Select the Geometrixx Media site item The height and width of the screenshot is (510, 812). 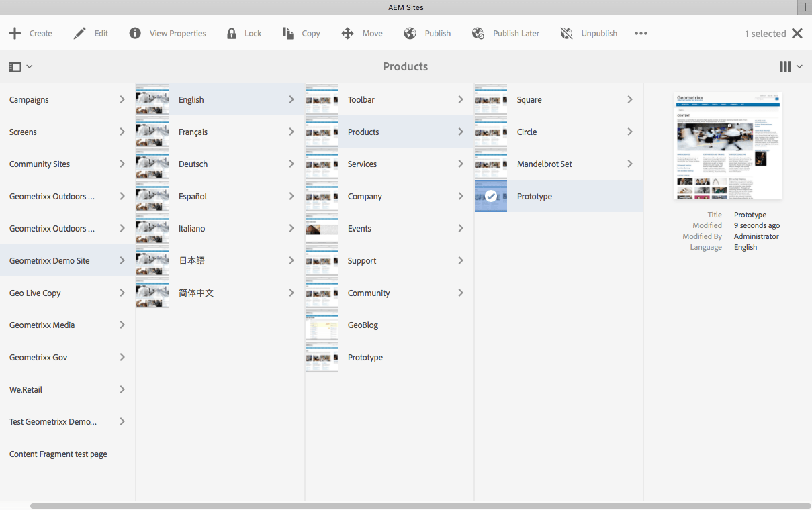click(42, 325)
